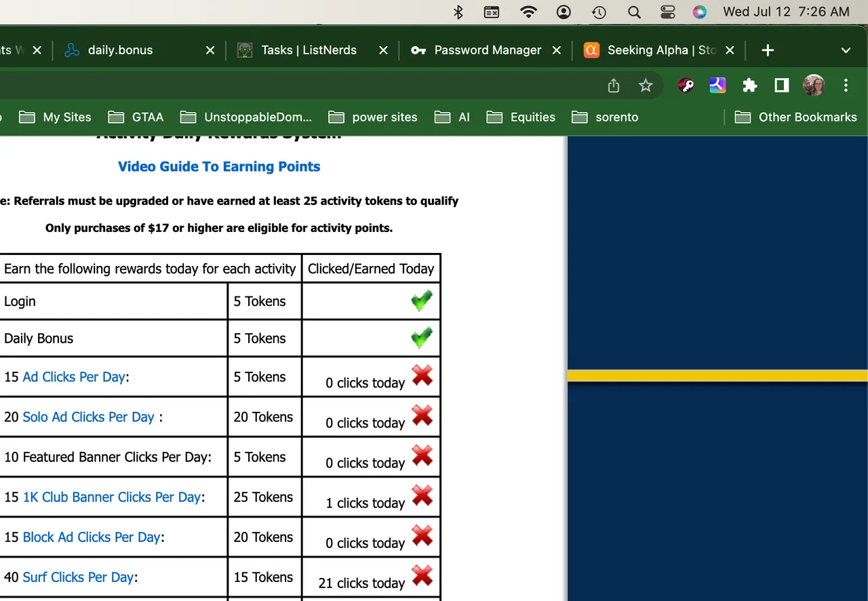Click the red X in Block Ad Clicks row
868x601 pixels.
pyautogui.click(x=422, y=536)
